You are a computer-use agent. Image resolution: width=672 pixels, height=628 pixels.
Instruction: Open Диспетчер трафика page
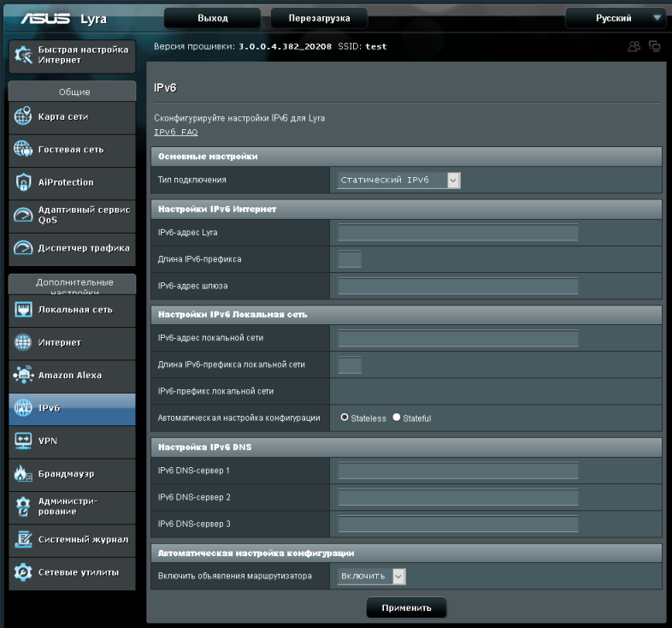72,248
